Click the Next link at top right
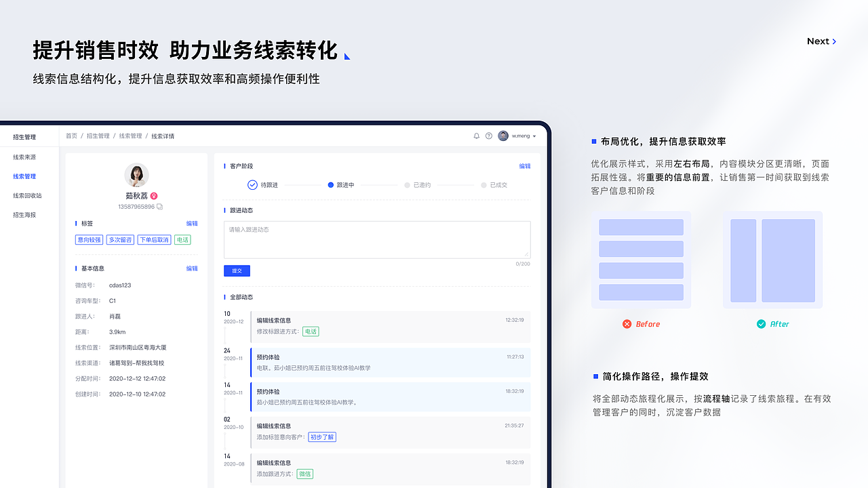 coord(818,41)
